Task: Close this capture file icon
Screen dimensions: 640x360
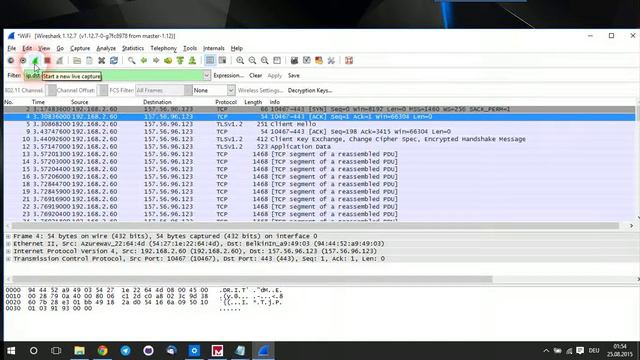Action: coord(102,61)
